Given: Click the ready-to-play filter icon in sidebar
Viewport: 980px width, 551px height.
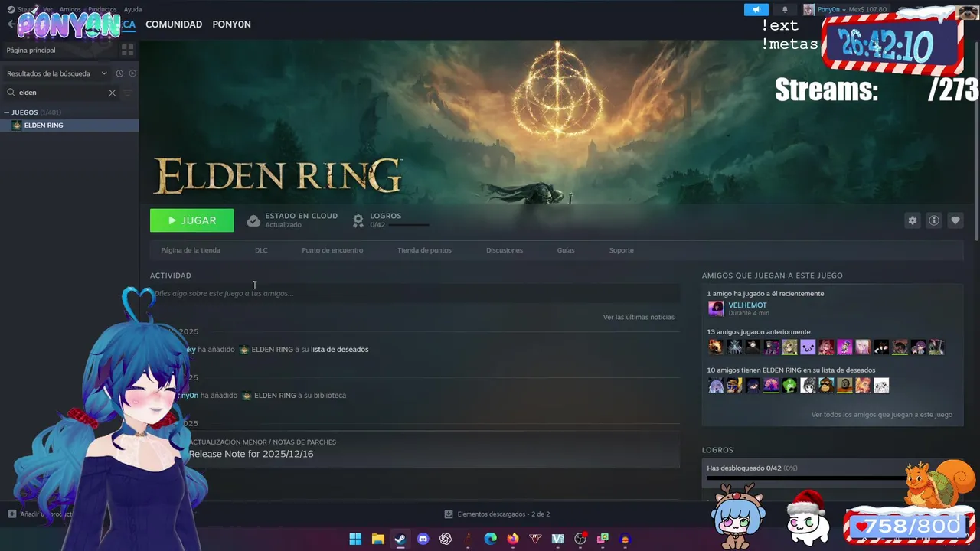Looking at the screenshot, I should 132,73.
